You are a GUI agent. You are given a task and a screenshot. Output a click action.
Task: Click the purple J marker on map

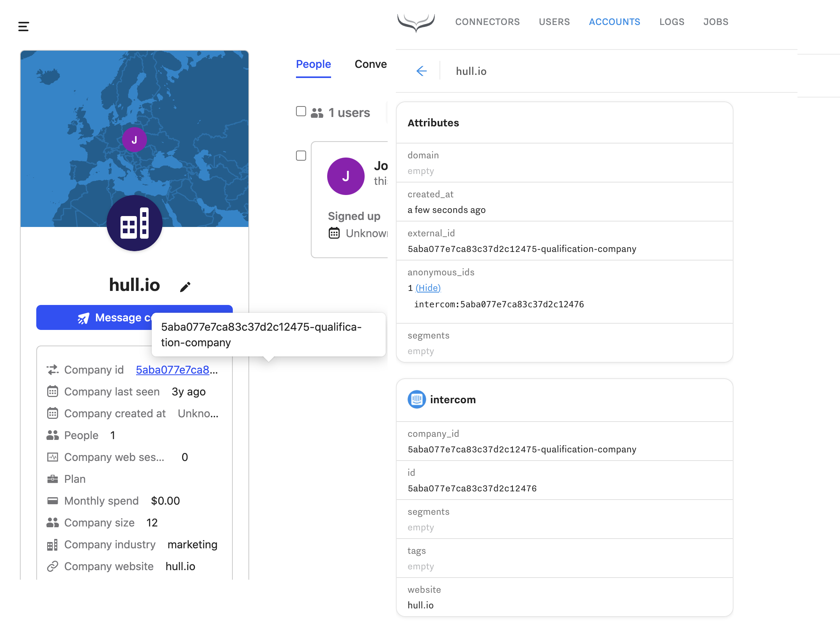point(135,140)
